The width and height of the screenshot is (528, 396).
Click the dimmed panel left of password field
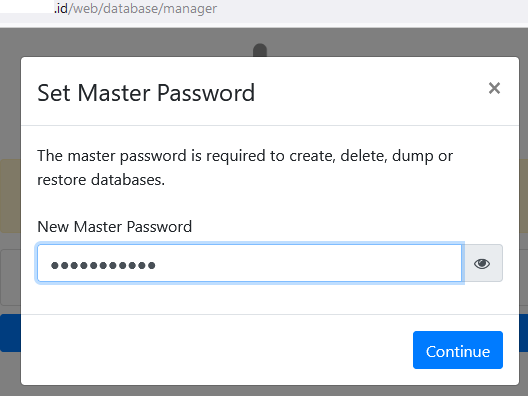click(x=10, y=277)
